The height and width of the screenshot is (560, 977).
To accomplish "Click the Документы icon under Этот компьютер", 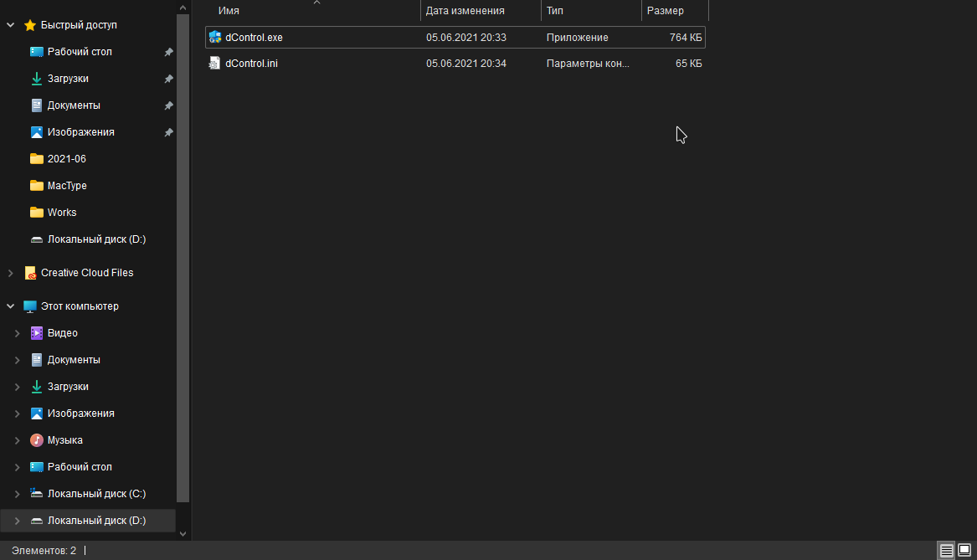I will click(37, 360).
